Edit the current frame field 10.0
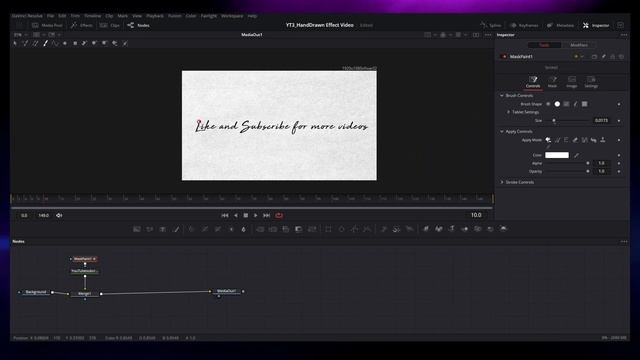Viewport: 640px width, 360px height. pos(476,215)
